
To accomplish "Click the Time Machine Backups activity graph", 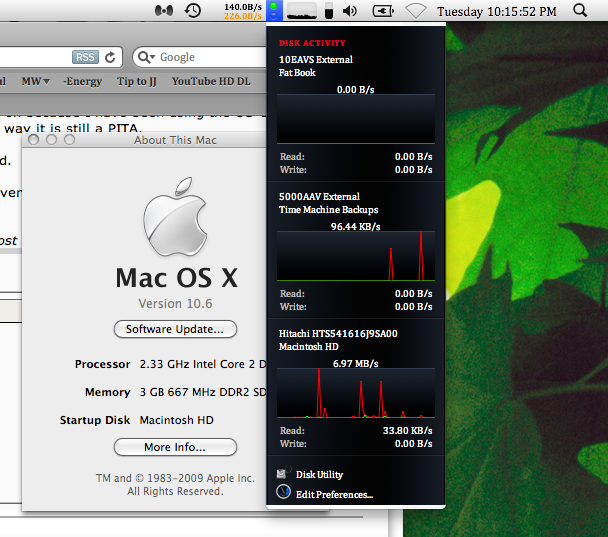I will [x=356, y=256].
